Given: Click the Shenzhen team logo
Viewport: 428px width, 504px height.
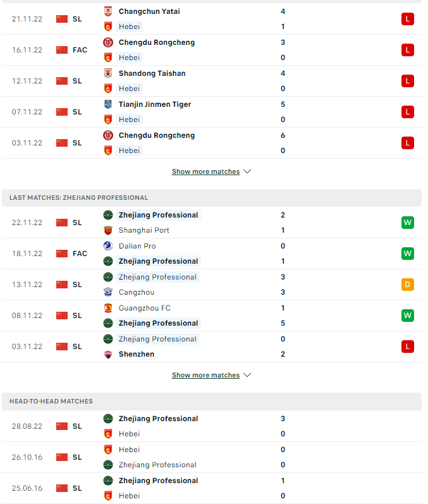Looking at the screenshot, I should [108, 354].
